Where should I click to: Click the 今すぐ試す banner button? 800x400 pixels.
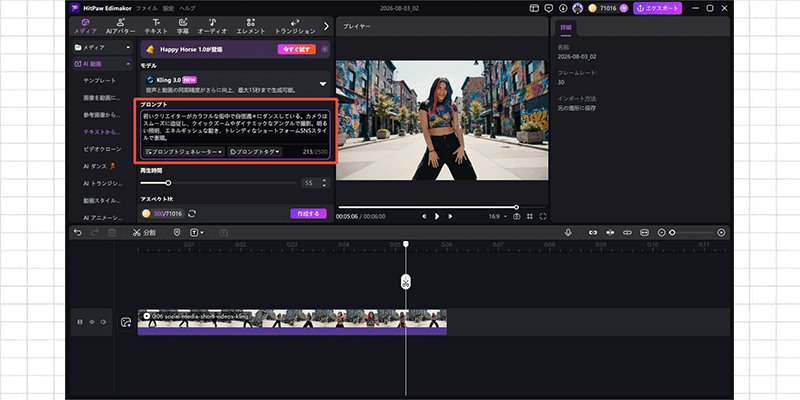[x=296, y=49]
